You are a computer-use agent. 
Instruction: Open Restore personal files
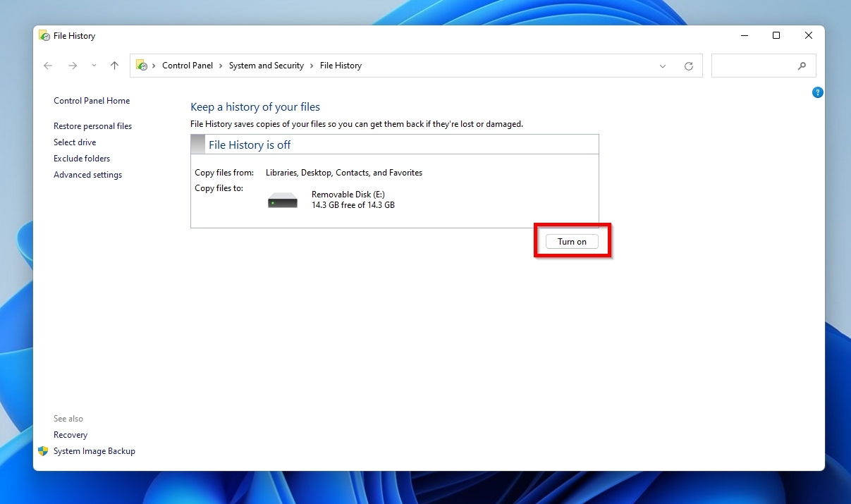pyautogui.click(x=92, y=126)
